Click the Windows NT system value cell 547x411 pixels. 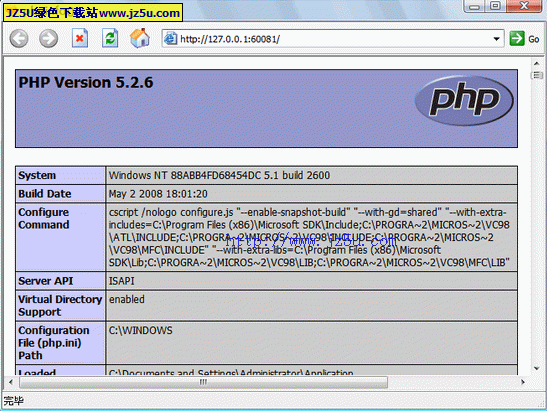tap(312, 175)
